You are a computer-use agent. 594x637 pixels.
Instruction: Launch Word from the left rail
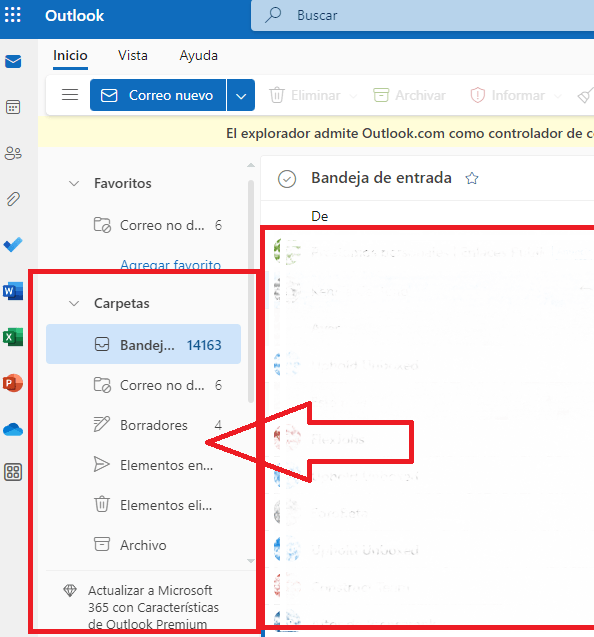pos(13,291)
